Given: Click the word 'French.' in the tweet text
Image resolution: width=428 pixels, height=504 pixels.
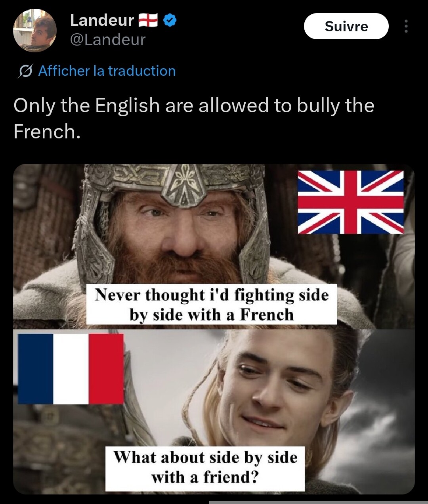Looking at the screenshot, I should [x=47, y=132].
